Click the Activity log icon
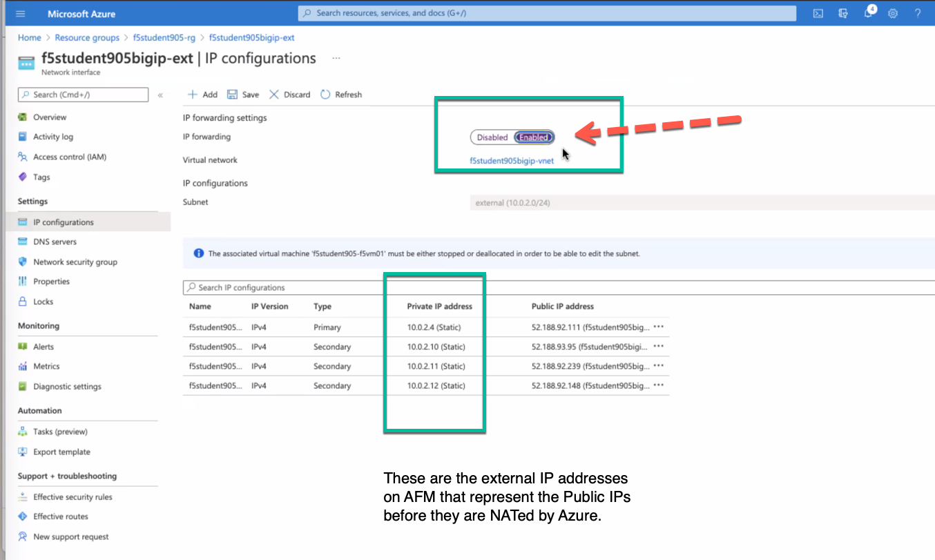The image size is (935, 560). point(23,137)
